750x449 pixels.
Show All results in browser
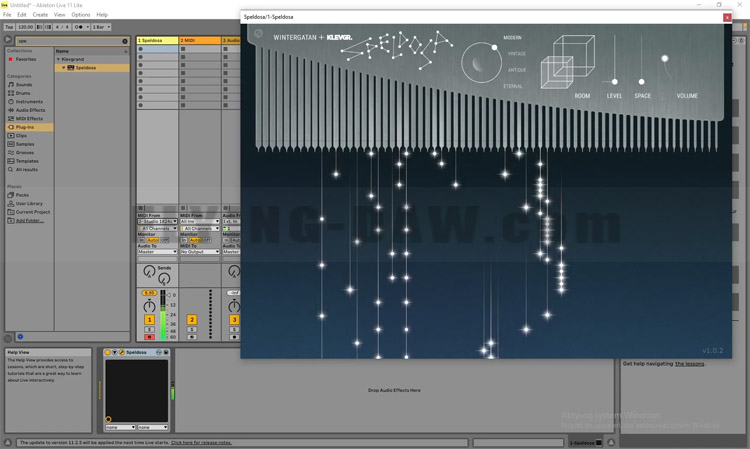point(26,170)
